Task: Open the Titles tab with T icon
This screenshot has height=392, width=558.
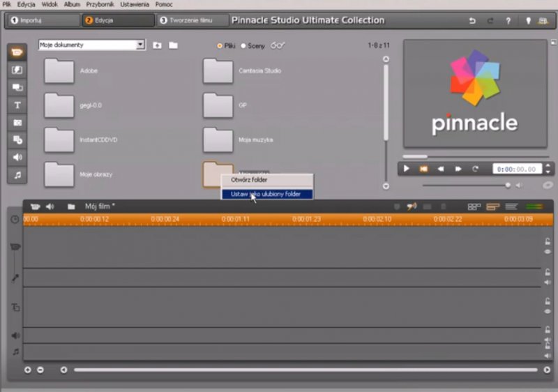Action: click(x=17, y=105)
